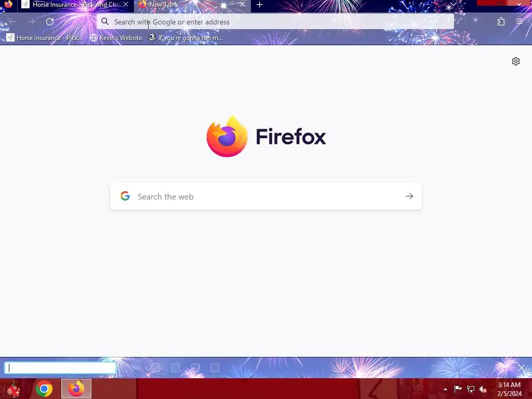Submit search with the arrow button
532x399 pixels.
(x=409, y=196)
